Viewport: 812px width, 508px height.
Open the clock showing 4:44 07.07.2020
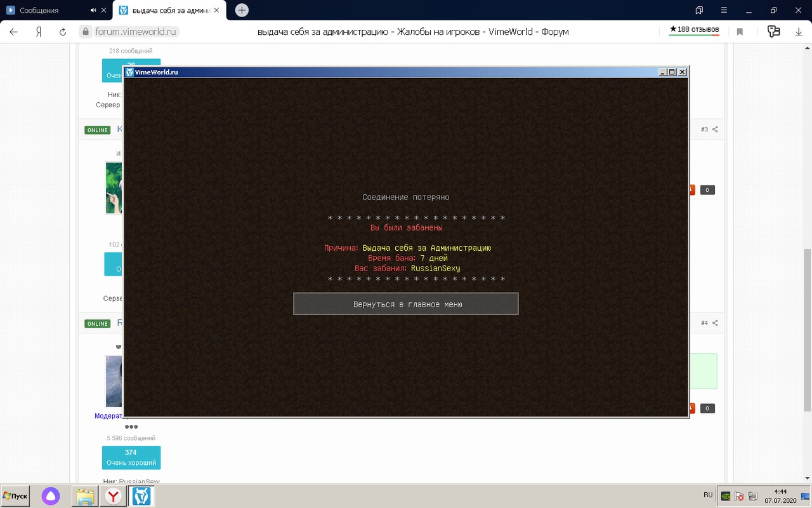click(780, 496)
